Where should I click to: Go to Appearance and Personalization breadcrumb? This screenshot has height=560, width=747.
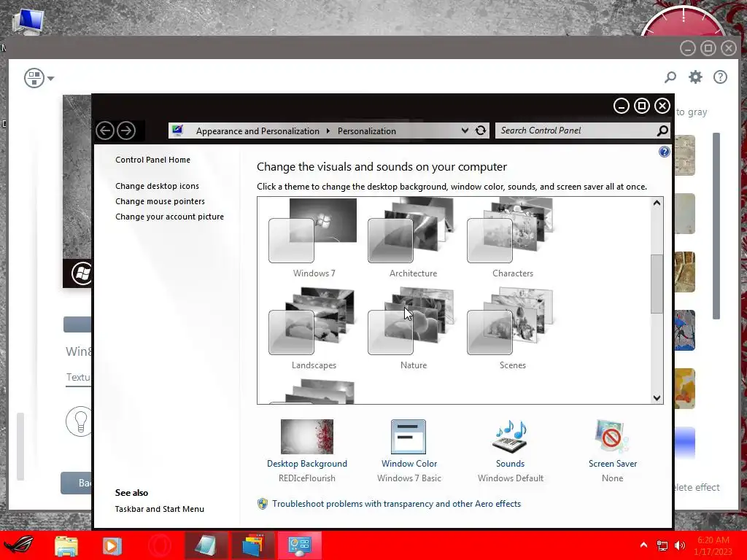pyautogui.click(x=258, y=131)
